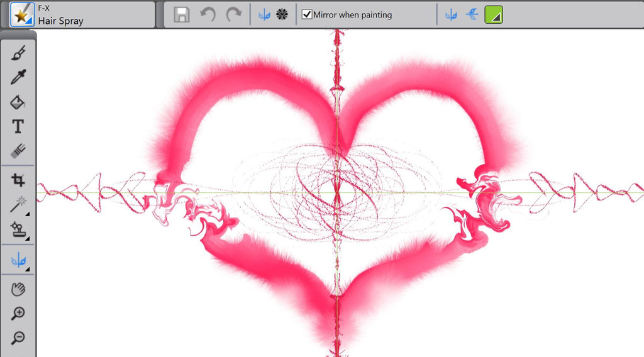Click the Zoom In magnifier tool

click(x=18, y=314)
